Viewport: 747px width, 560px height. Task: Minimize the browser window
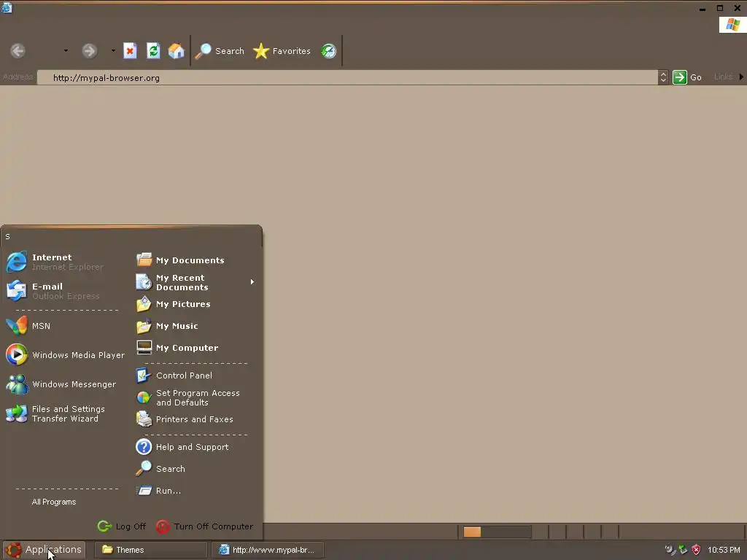tap(703, 9)
